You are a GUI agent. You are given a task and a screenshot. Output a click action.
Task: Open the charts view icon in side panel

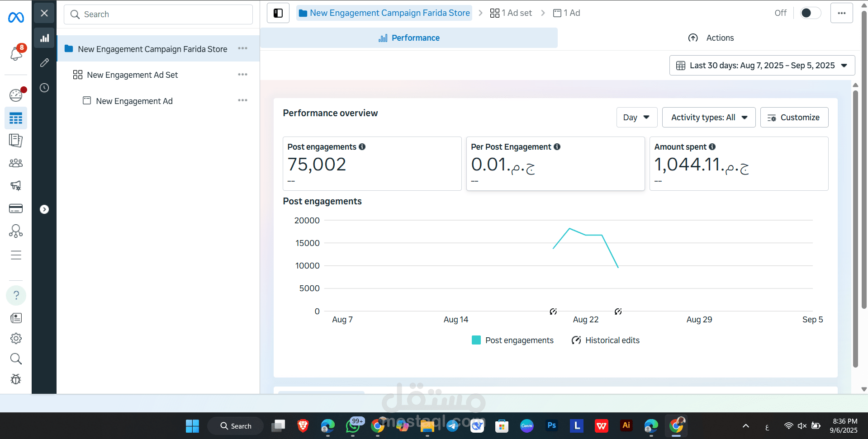(44, 38)
